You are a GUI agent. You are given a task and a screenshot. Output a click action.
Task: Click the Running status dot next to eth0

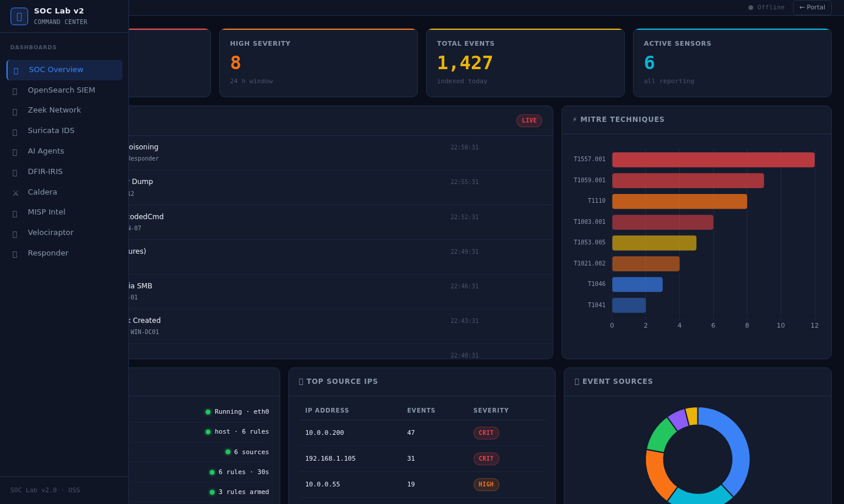[207, 412]
